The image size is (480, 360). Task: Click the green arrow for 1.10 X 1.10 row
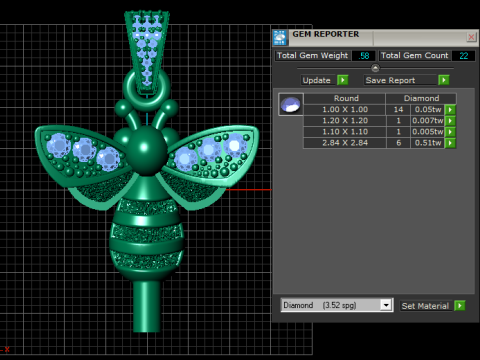point(450,132)
